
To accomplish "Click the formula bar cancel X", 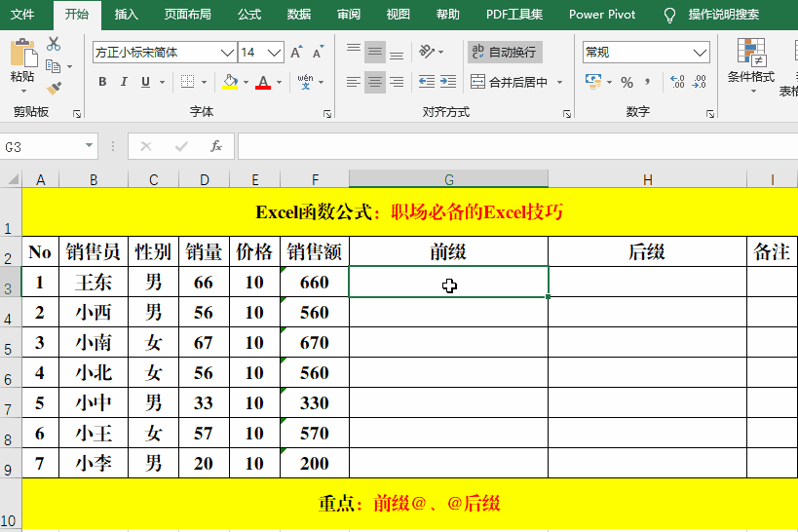I will [x=146, y=146].
